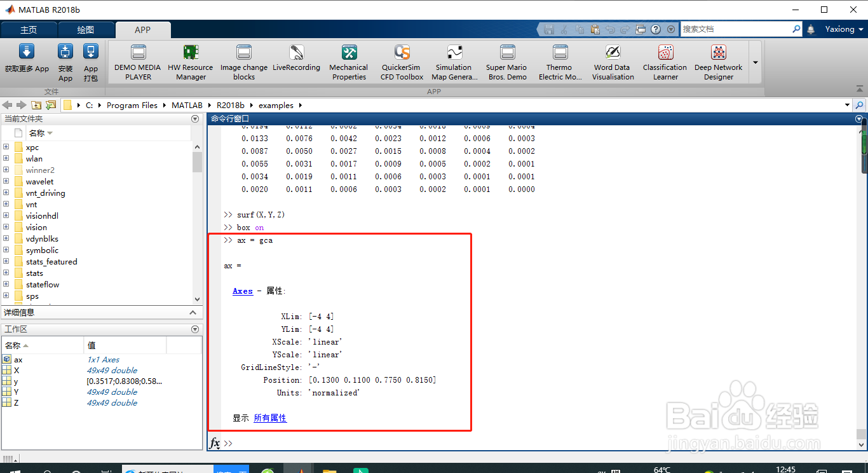Screen dimensions: 868x473
Task: Open the Word Data Visualisation app
Action: pyautogui.click(x=613, y=62)
